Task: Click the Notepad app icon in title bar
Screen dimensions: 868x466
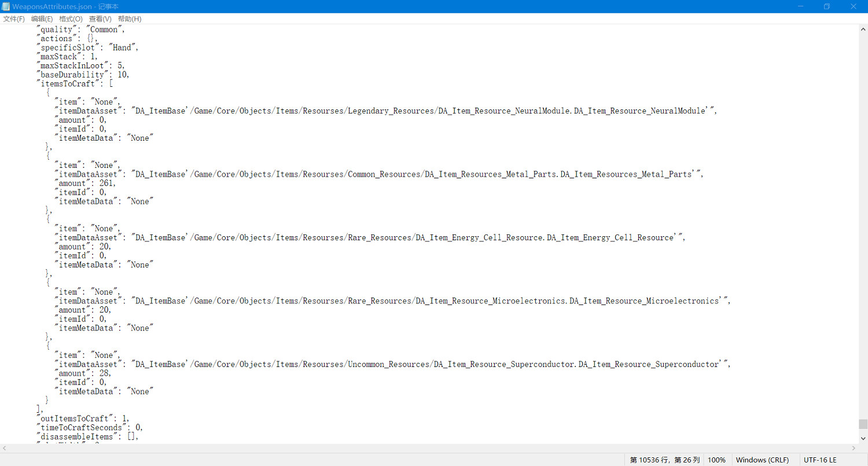Action: (x=6, y=6)
